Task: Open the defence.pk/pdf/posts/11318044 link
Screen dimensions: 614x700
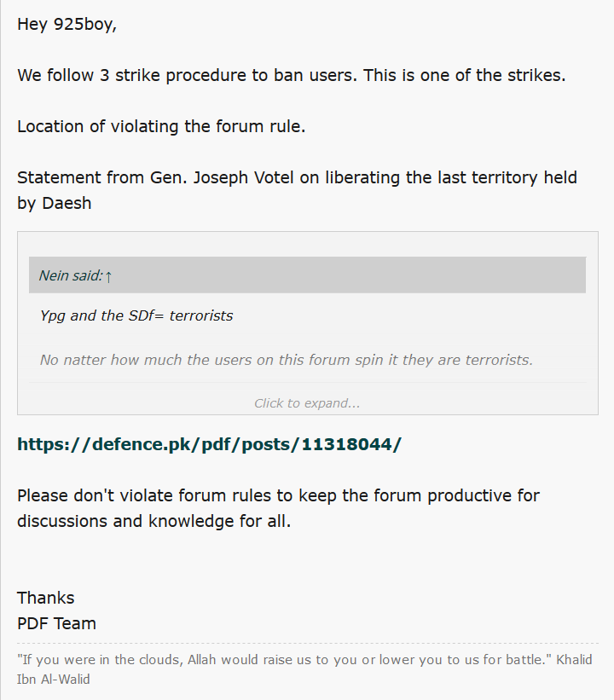Action: (210, 444)
